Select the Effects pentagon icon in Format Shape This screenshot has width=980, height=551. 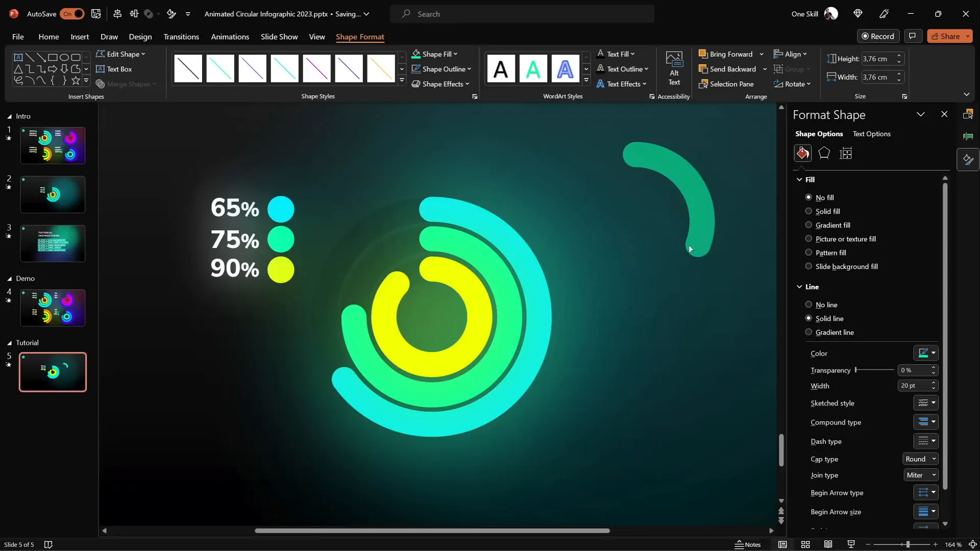pyautogui.click(x=824, y=153)
